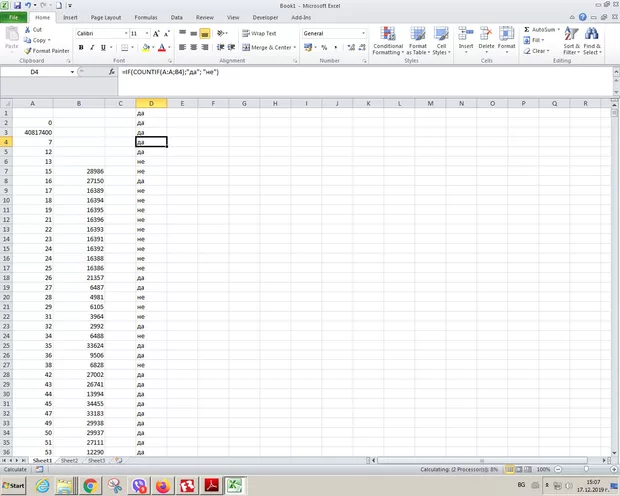Screen dimensions: 620x496
Task: Click the Save icon in quick access toolbar
Action: (x=17, y=5)
